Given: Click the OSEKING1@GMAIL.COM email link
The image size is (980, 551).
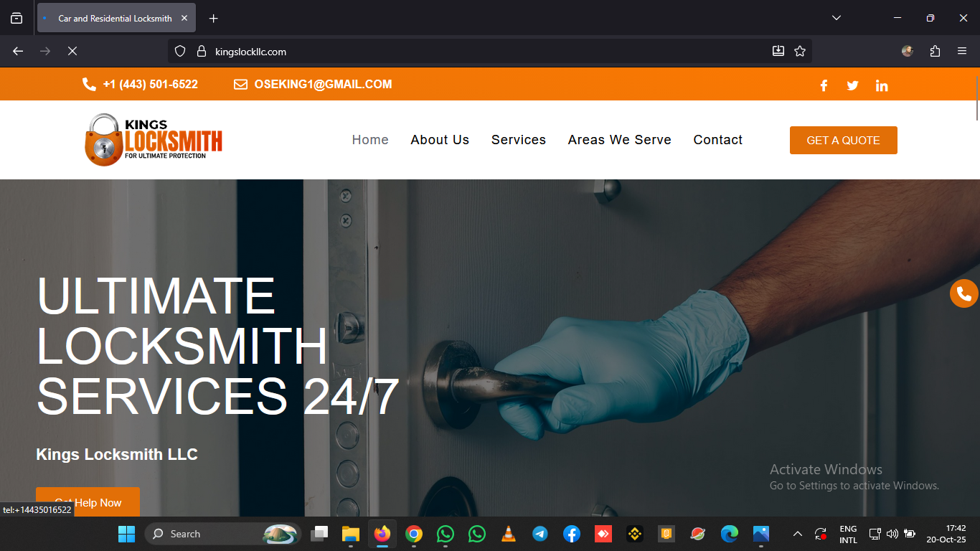Looking at the screenshot, I should pyautogui.click(x=322, y=84).
